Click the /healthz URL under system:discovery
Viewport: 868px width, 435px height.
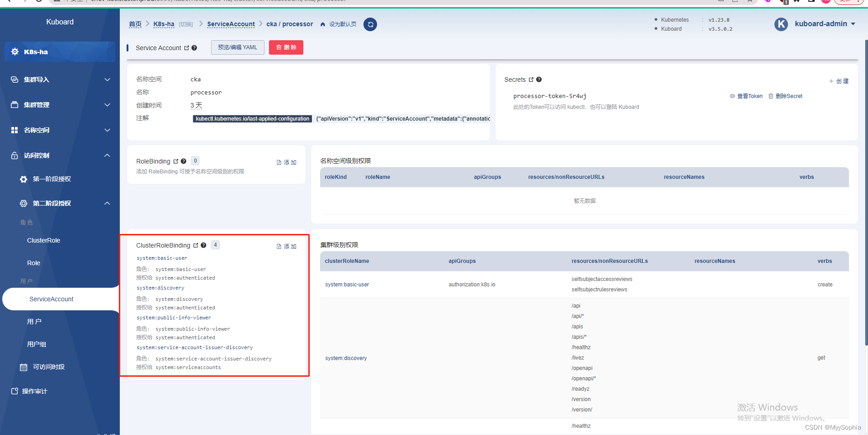[581, 347]
